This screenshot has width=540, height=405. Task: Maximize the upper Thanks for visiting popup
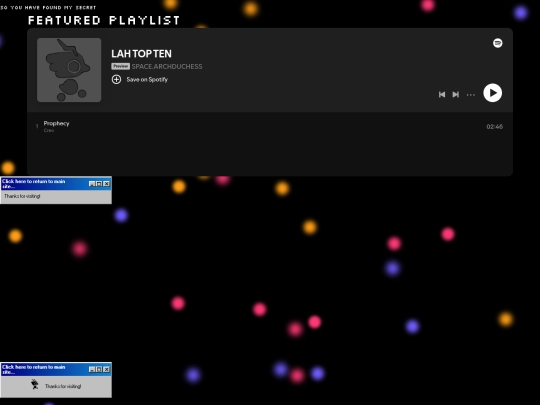[99, 184]
